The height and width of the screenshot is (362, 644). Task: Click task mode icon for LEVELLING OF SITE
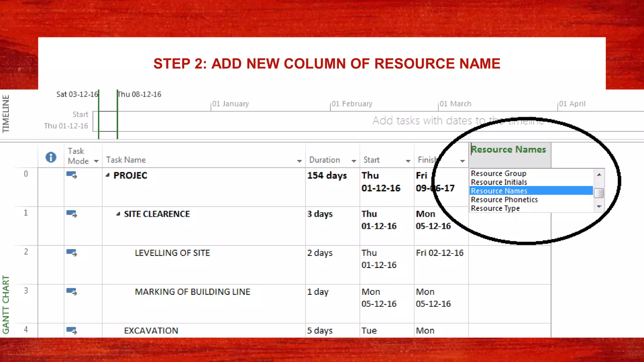pos(72,253)
